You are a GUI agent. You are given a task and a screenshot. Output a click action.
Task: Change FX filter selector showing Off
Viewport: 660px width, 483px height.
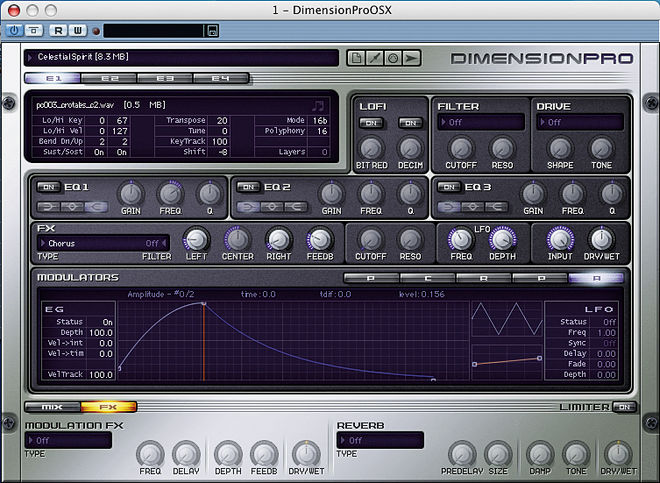(x=157, y=243)
